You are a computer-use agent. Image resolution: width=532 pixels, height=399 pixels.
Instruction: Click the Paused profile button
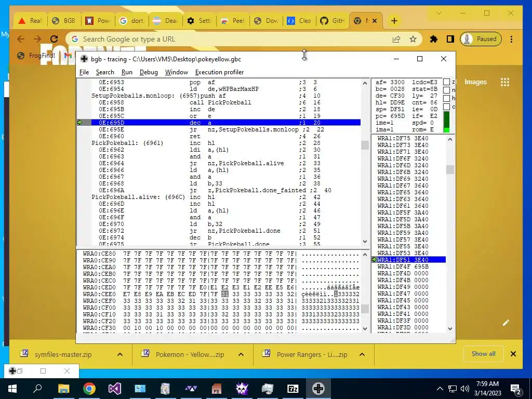pyautogui.click(x=481, y=39)
